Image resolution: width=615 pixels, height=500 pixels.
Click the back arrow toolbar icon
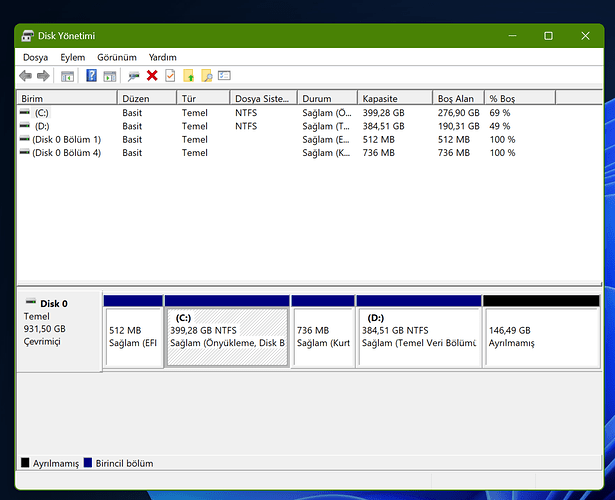pyautogui.click(x=25, y=76)
